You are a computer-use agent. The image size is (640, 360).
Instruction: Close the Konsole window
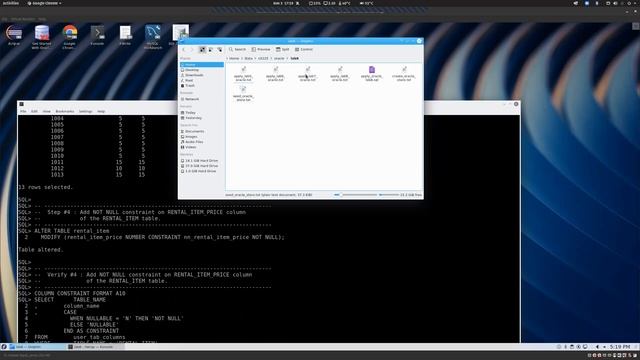click(516, 104)
